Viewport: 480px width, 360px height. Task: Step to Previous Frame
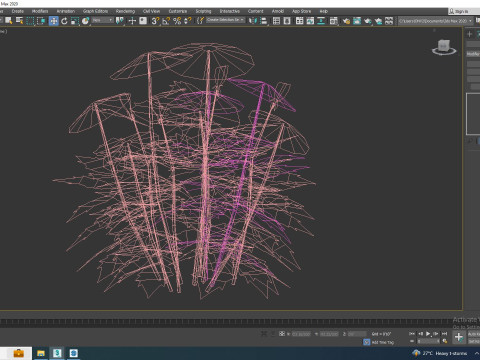coord(420,333)
